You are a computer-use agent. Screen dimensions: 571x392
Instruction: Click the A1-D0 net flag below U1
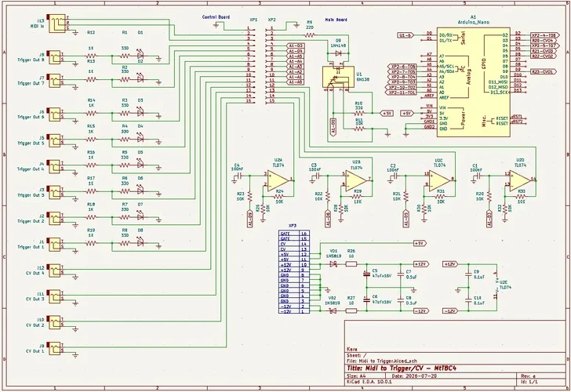pos(333,127)
